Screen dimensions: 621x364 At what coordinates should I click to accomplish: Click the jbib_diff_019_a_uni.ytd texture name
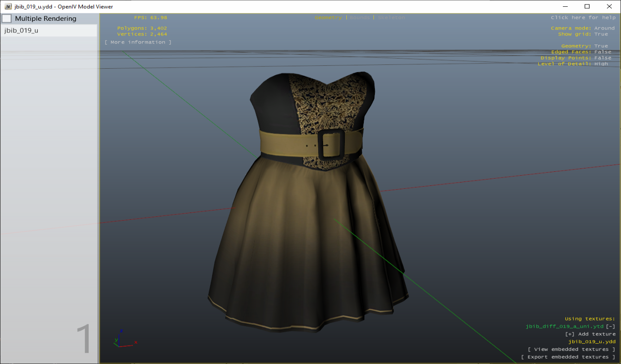564,326
